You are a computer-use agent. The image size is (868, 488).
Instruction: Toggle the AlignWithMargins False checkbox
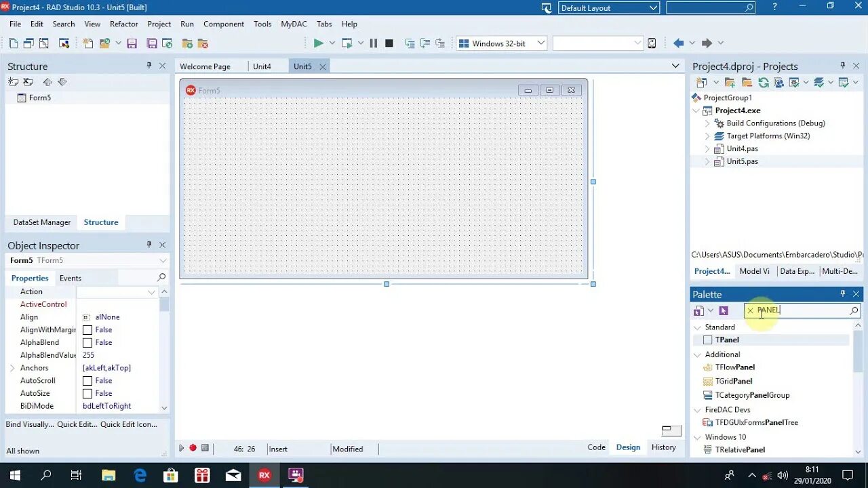coord(87,329)
